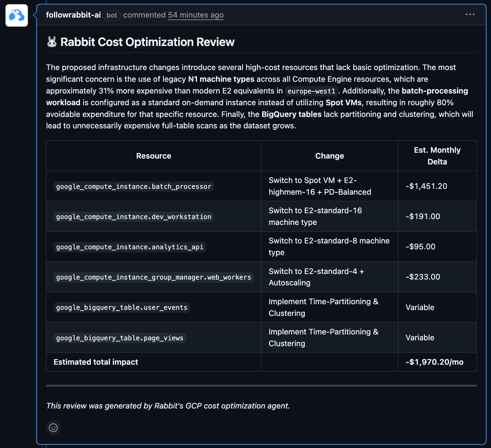Click the 'Change' column header
This screenshot has height=448, width=491.
329,156
